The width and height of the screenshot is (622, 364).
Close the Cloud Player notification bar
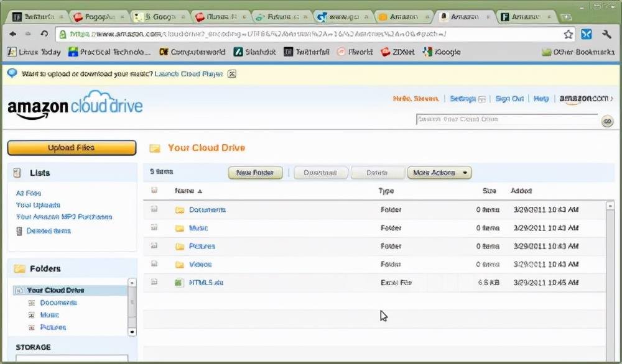(x=232, y=74)
